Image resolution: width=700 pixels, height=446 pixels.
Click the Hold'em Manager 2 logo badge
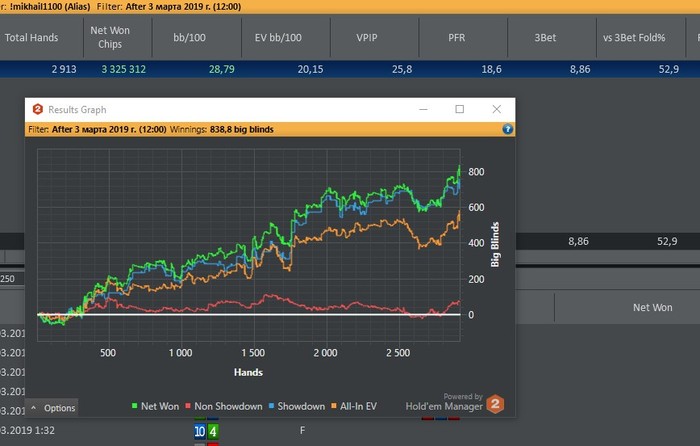tap(495, 404)
